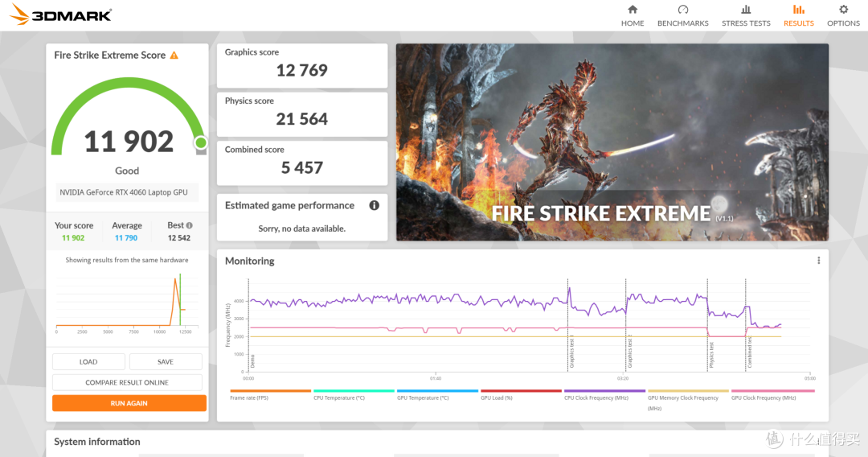Viewport: 868px width, 457px height.
Task: Click the RUN AGAIN button
Action: click(129, 403)
